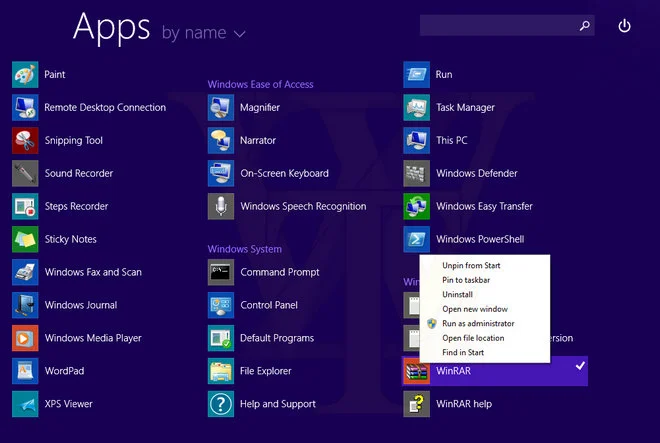Open WordPad icon
The width and height of the screenshot is (660, 443).
pos(25,371)
